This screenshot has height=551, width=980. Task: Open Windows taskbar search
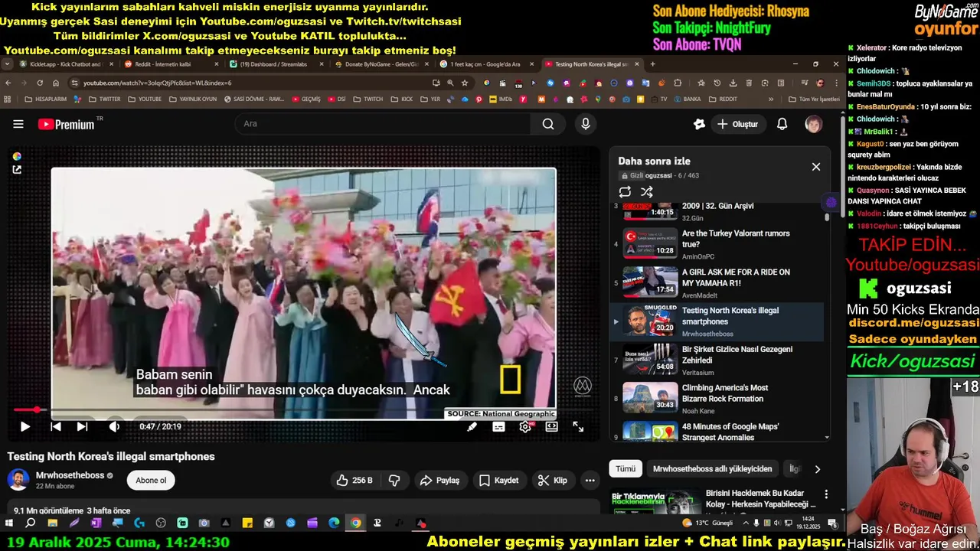pyautogui.click(x=31, y=523)
